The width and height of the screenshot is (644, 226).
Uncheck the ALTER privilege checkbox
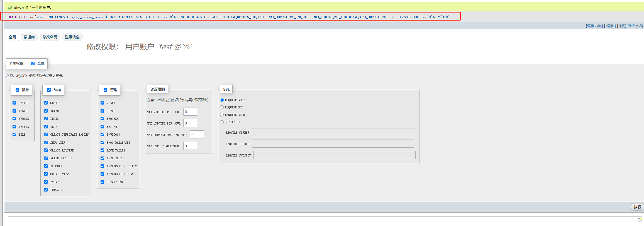point(46,111)
